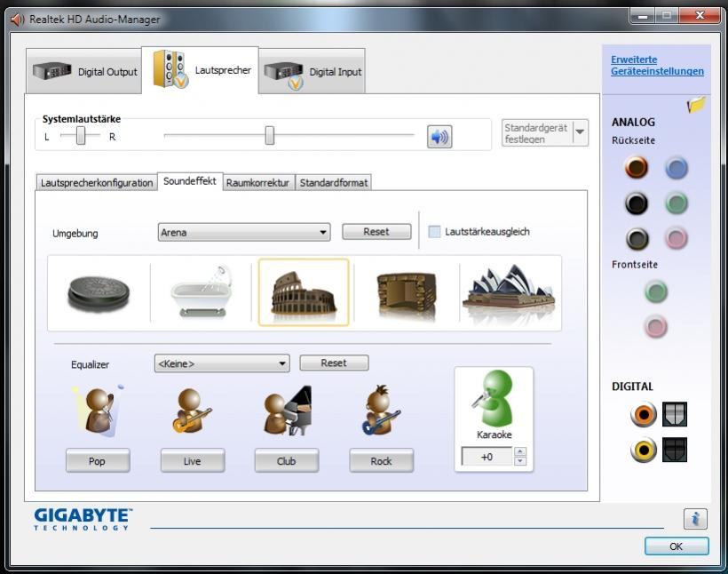The width and height of the screenshot is (728, 574).
Task: Select the Sydney Opera House environment icon
Action: click(x=509, y=291)
